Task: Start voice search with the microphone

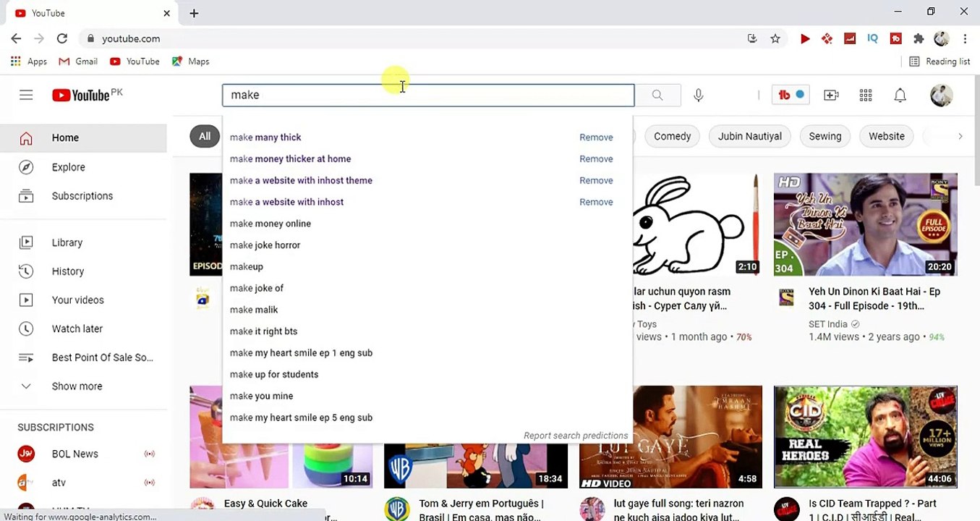Action: pos(699,95)
